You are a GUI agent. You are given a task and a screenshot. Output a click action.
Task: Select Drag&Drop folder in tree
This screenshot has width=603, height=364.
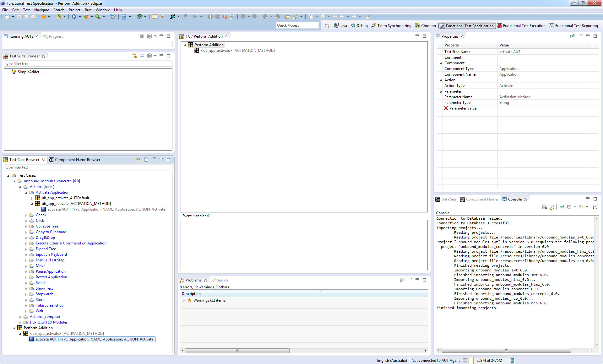click(x=45, y=238)
